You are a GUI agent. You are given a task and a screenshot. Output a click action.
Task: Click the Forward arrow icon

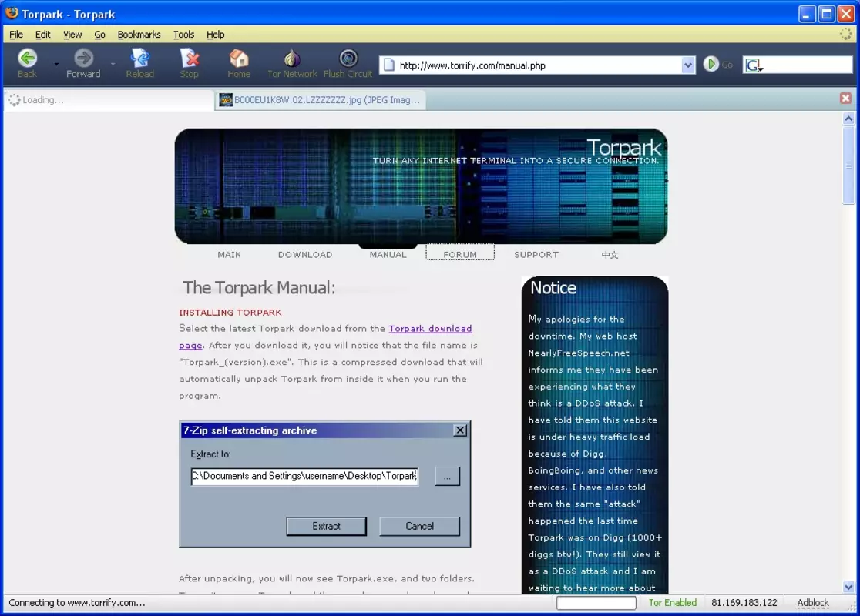coord(83,58)
